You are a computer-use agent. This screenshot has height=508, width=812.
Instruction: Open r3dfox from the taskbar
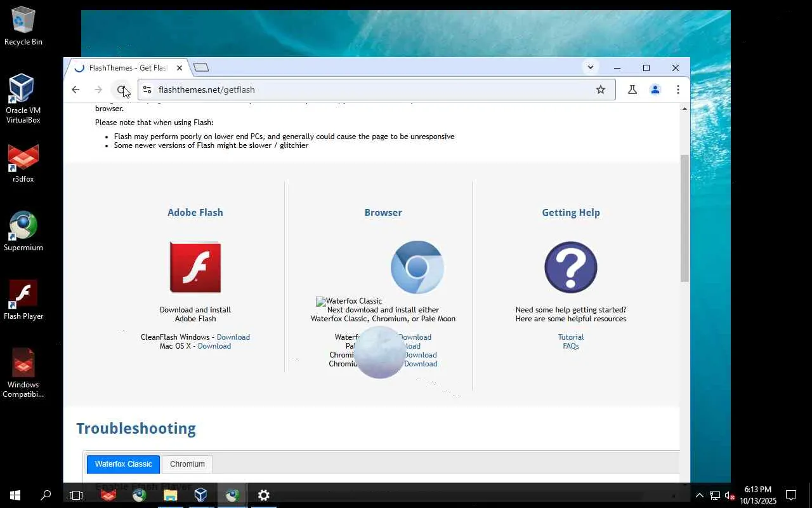pyautogui.click(x=108, y=495)
